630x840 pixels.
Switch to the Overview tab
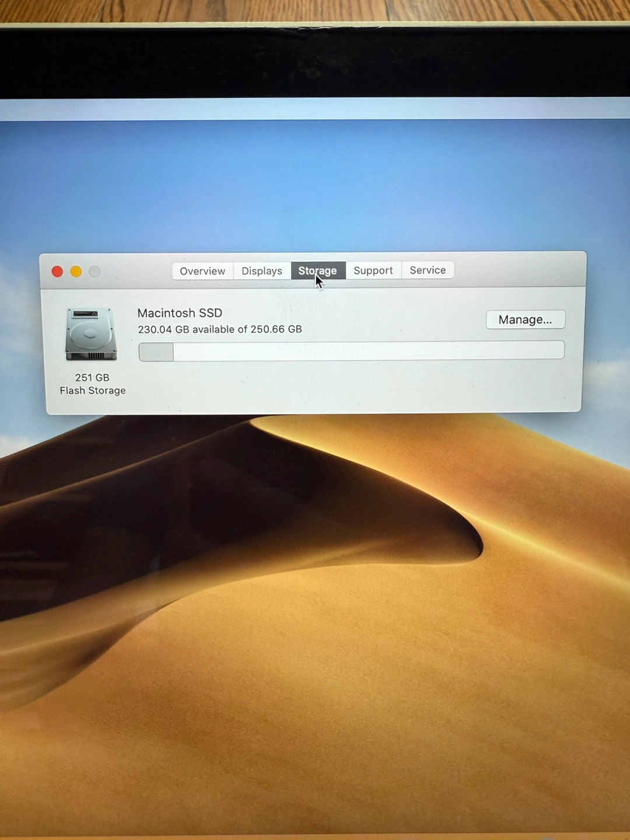tap(202, 271)
